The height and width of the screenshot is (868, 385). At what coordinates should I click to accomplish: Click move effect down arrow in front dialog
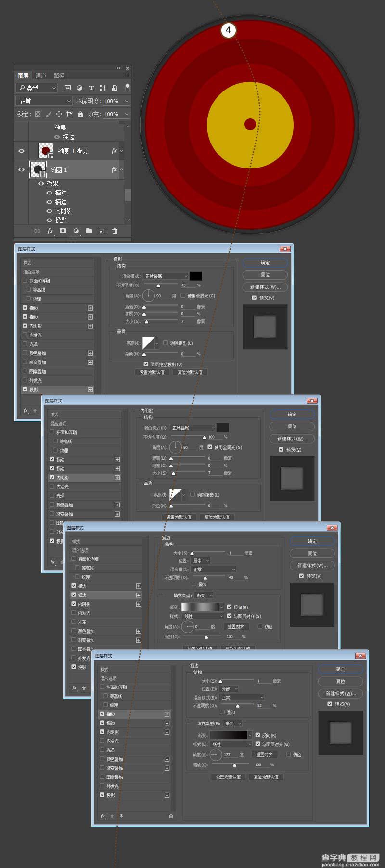[121, 816]
